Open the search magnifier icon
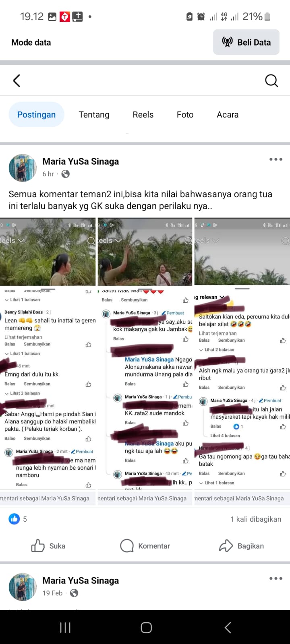 pyautogui.click(x=271, y=81)
